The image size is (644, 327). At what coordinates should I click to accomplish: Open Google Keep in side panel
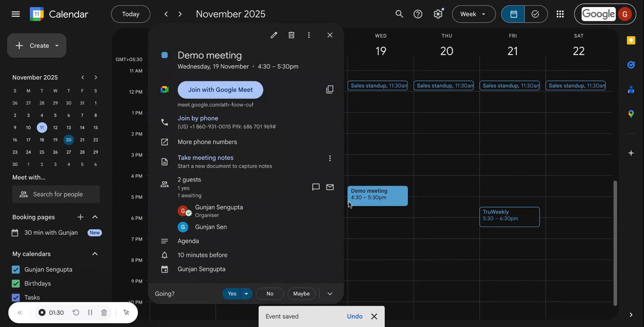(632, 40)
